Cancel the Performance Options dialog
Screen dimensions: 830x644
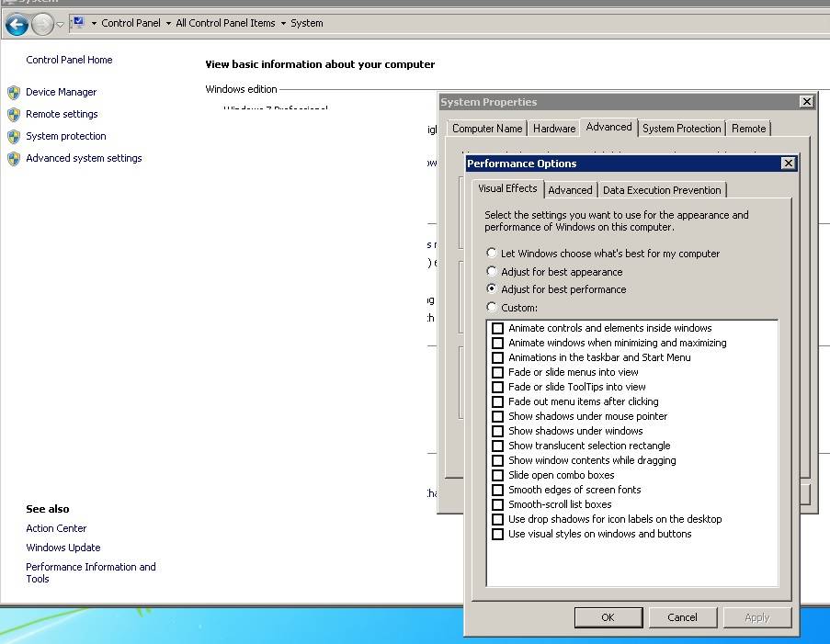point(682,617)
